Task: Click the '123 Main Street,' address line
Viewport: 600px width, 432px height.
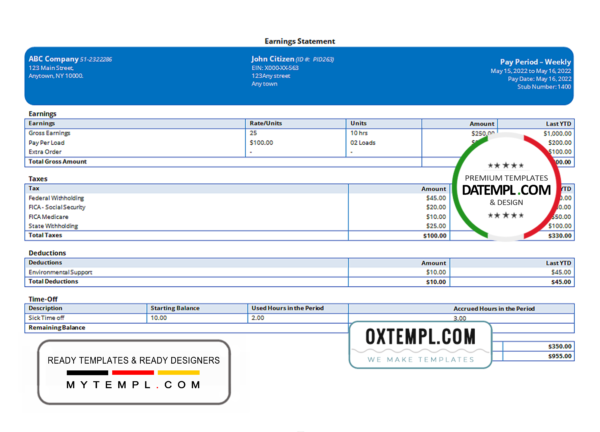Action: (x=51, y=68)
